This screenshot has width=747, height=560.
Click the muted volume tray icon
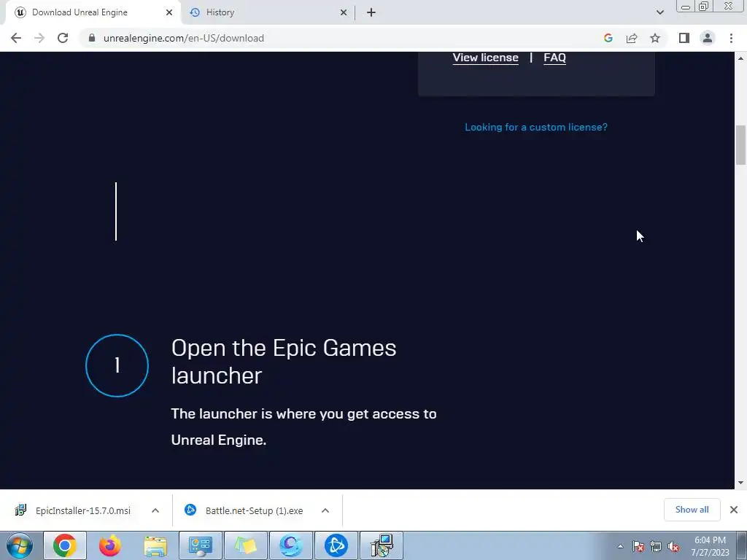pyautogui.click(x=673, y=546)
